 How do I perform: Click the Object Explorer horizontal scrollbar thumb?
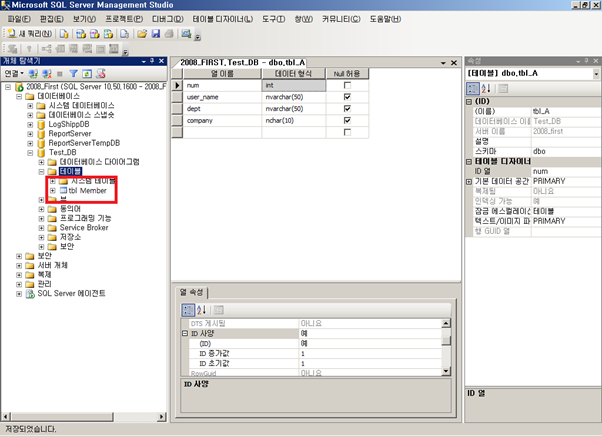[62, 417]
